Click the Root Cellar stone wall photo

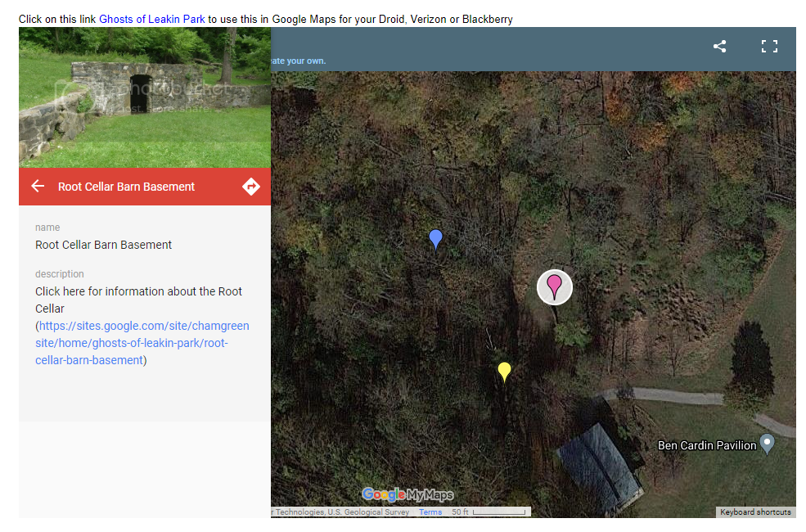click(x=145, y=97)
